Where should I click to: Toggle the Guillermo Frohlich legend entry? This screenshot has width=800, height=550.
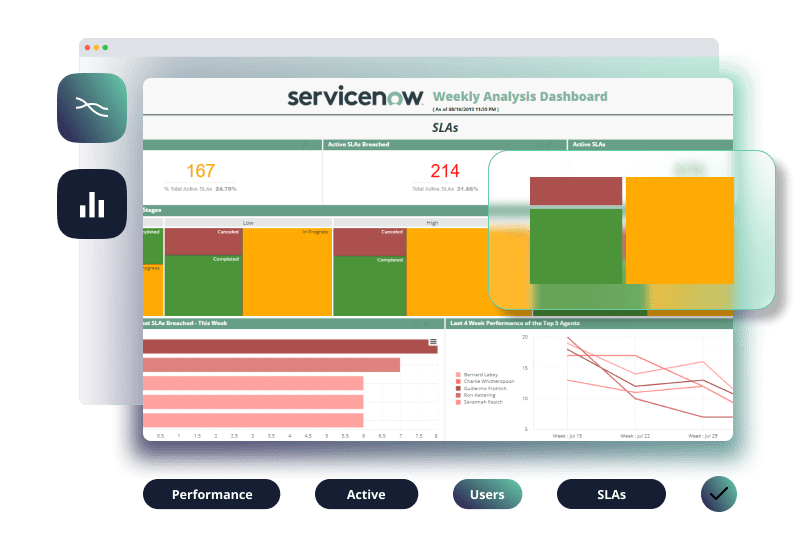click(x=481, y=388)
